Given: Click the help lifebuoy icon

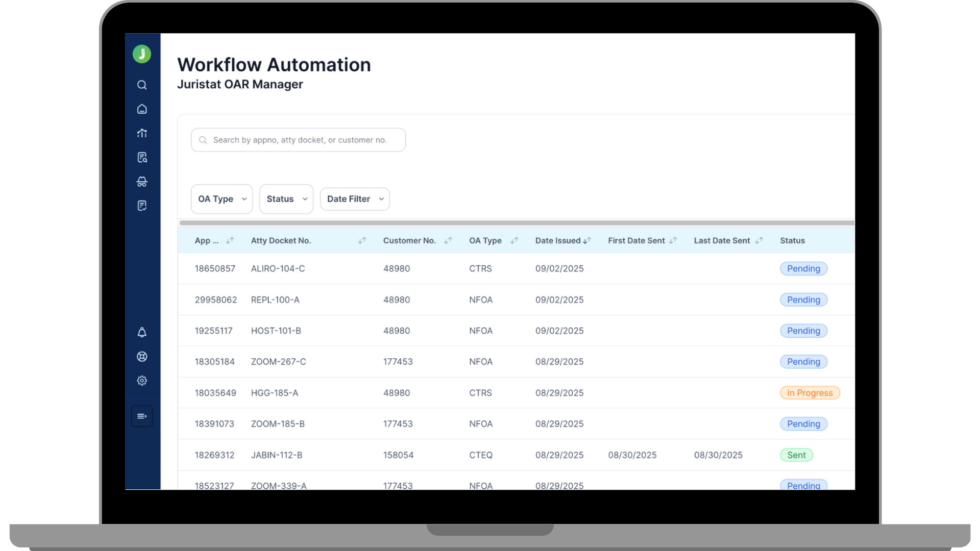Looking at the screenshot, I should point(142,357).
